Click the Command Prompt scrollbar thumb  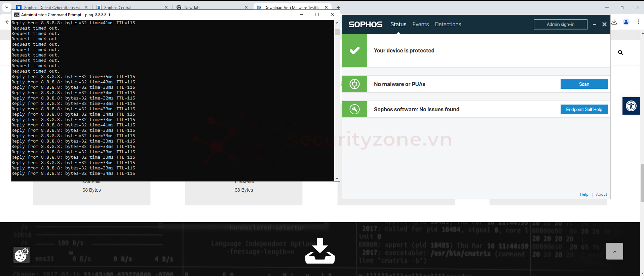tap(337, 32)
